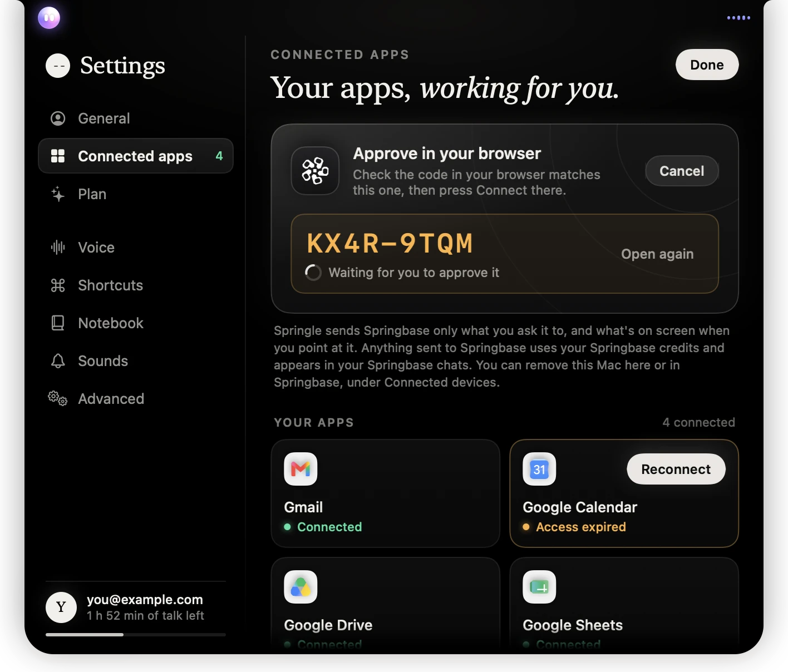This screenshot has width=788, height=672.
Task: Click the 4 connected count label
Action: [x=698, y=422]
